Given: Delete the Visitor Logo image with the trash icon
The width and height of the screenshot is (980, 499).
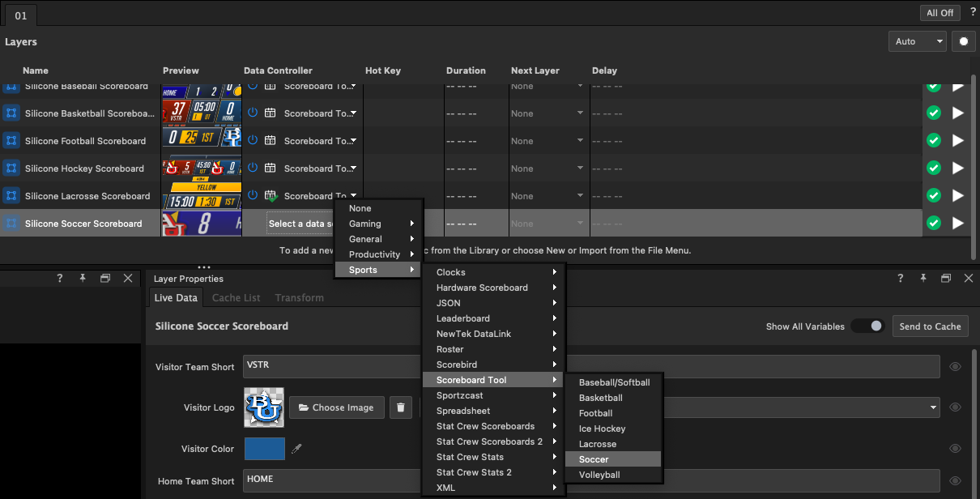Looking at the screenshot, I should [400, 407].
